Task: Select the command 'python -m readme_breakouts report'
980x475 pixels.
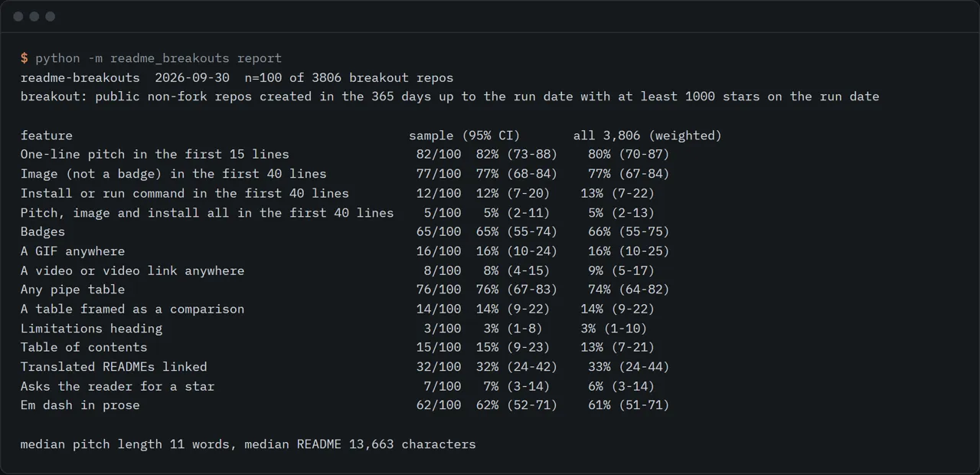Action: pos(158,58)
